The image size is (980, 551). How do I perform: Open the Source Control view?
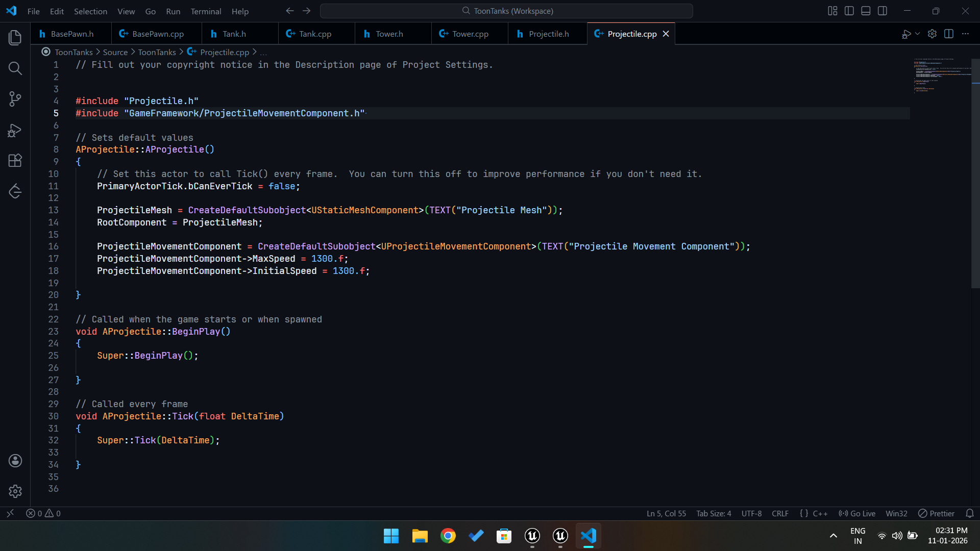tap(15, 99)
